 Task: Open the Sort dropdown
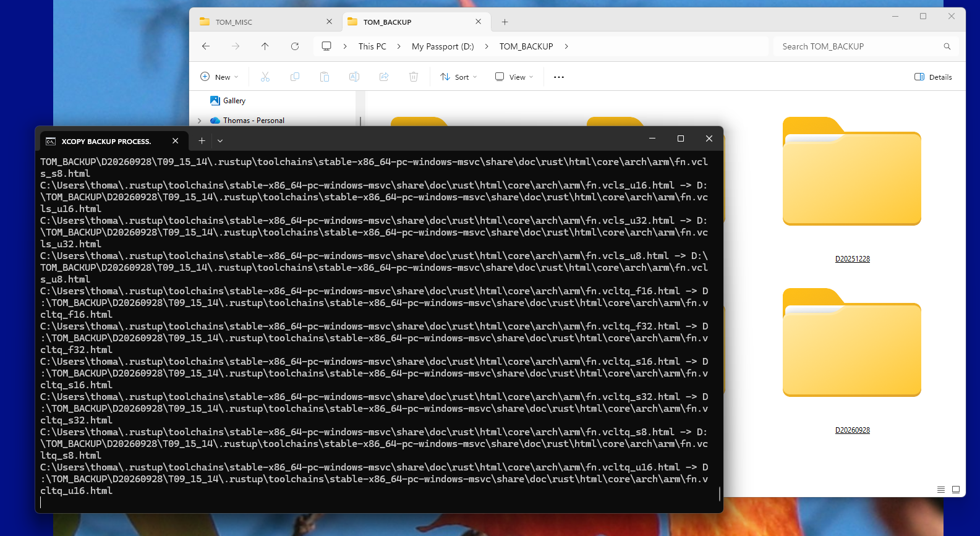(459, 77)
